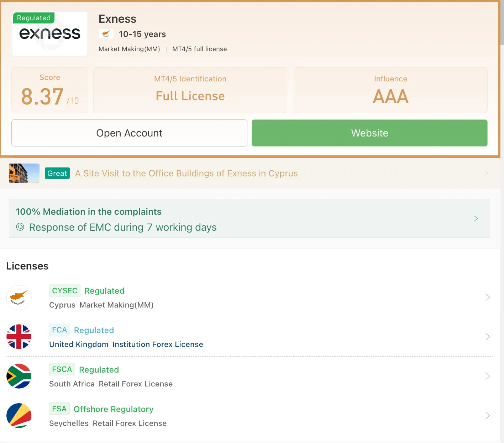The height and width of the screenshot is (443, 504).
Task: Click the FSA regulator tag
Action: click(x=59, y=409)
